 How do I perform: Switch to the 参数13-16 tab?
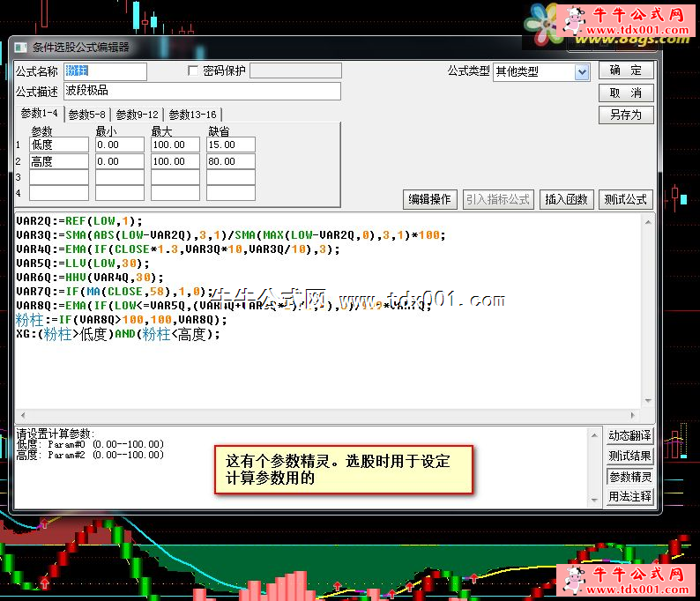coord(192,115)
